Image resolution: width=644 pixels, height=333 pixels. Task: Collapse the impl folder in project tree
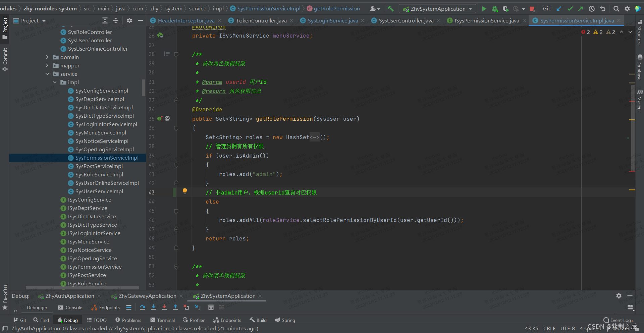(x=55, y=82)
